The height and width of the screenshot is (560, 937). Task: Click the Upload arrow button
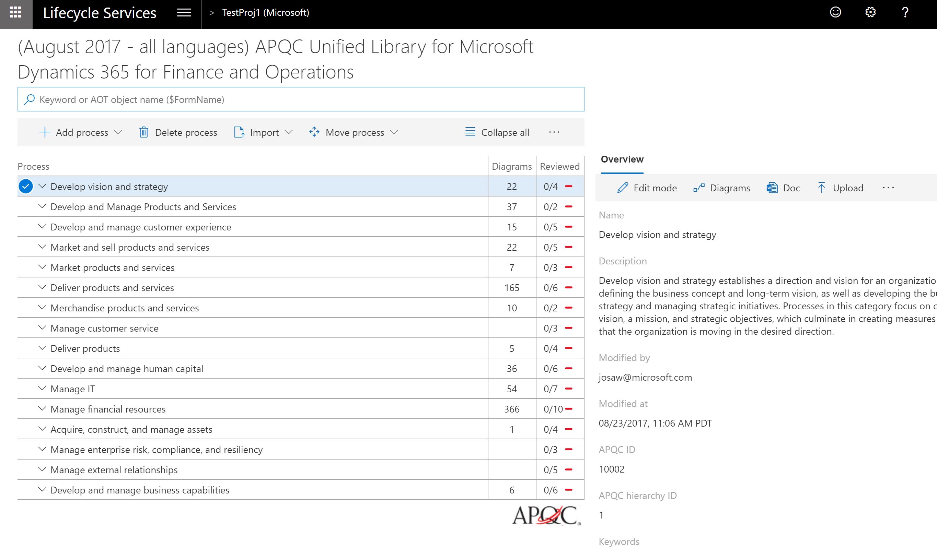(x=840, y=188)
